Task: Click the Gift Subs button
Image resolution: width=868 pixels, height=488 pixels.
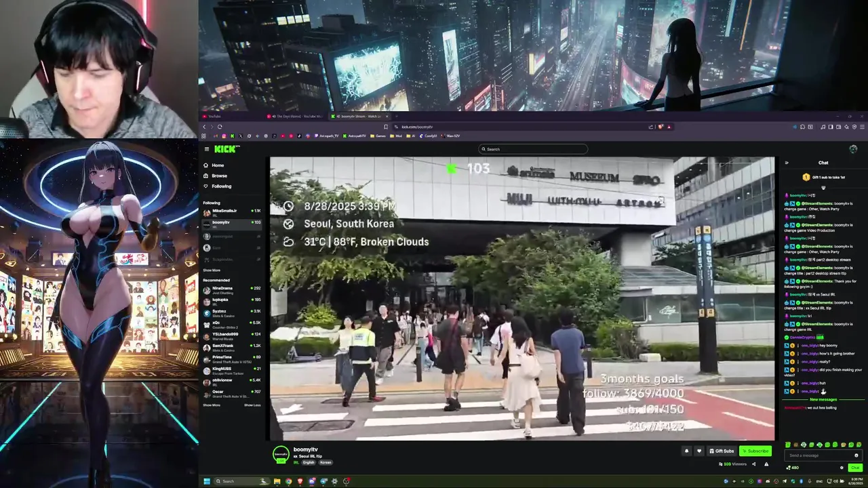Action: point(722,451)
